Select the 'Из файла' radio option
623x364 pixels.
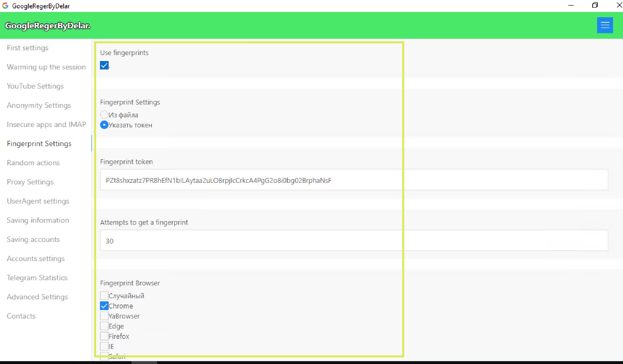tap(104, 115)
